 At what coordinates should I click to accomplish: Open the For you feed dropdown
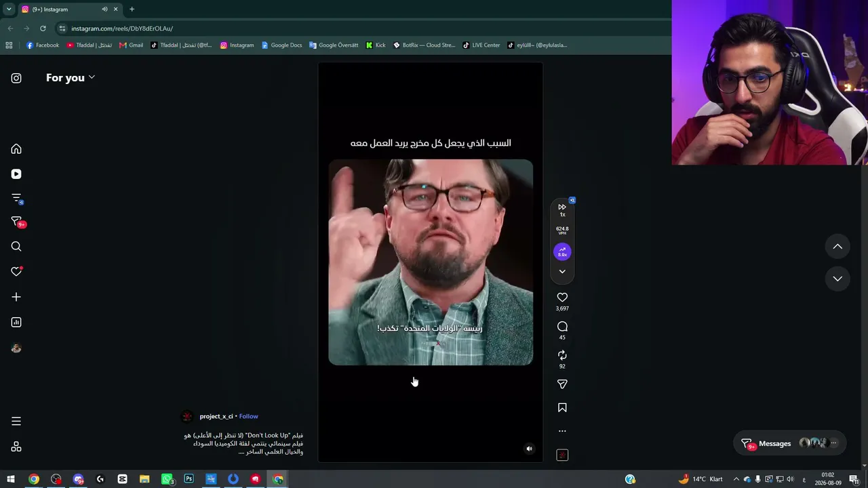[x=71, y=78]
